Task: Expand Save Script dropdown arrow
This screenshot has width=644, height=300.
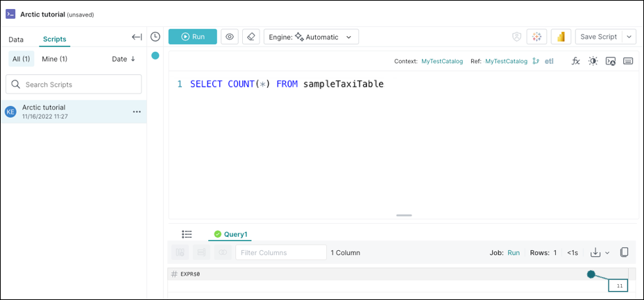Action: click(629, 37)
